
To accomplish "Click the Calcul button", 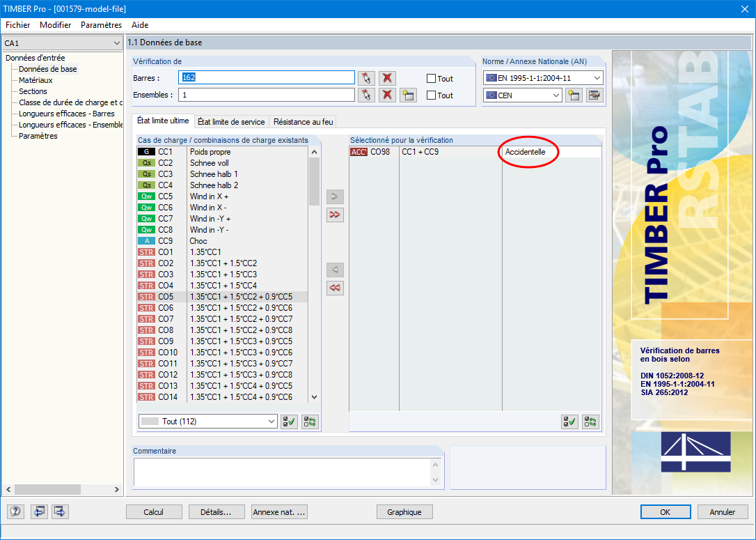I will (154, 512).
